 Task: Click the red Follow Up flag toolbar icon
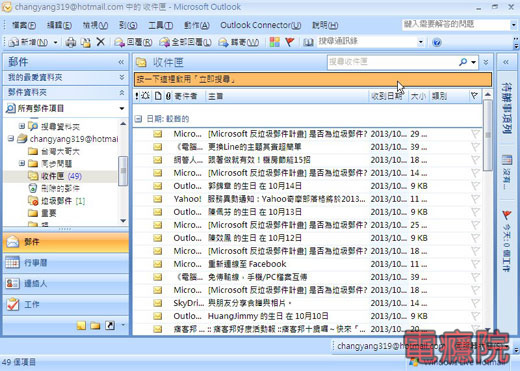coord(290,42)
